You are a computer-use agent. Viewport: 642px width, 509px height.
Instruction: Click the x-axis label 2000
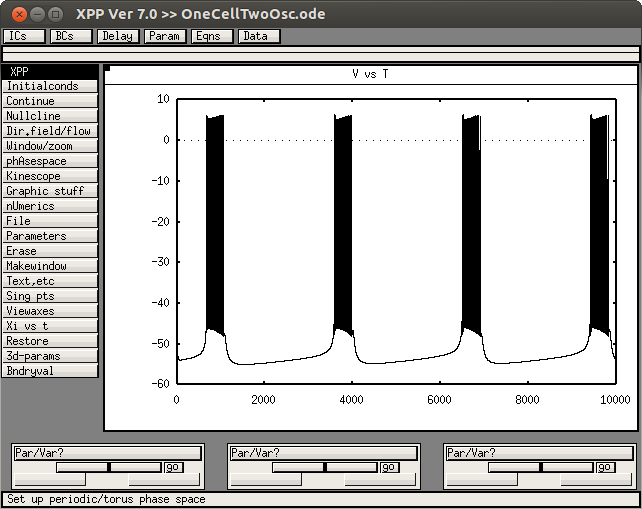pos(263,400)
